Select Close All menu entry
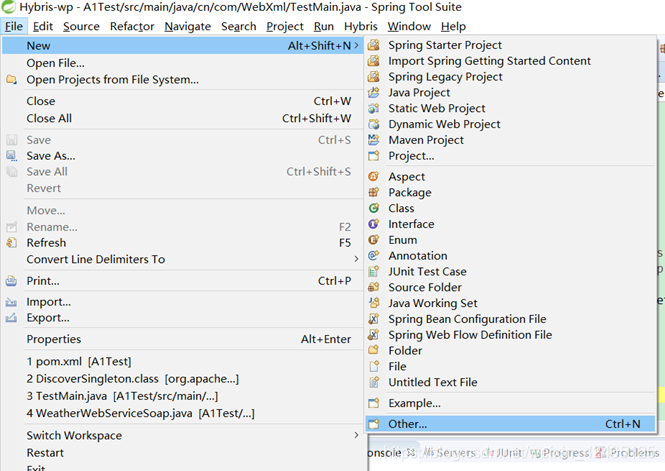This screenshot has width=665, height=471. 182,118
